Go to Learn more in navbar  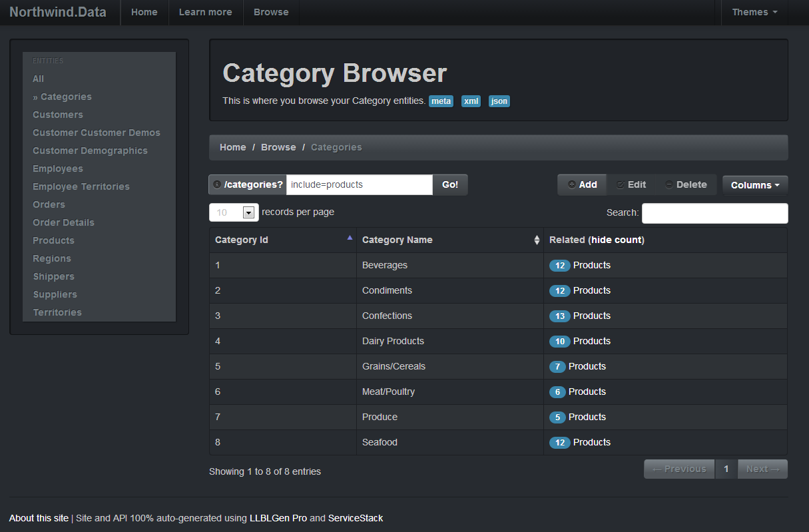point(206,12)
